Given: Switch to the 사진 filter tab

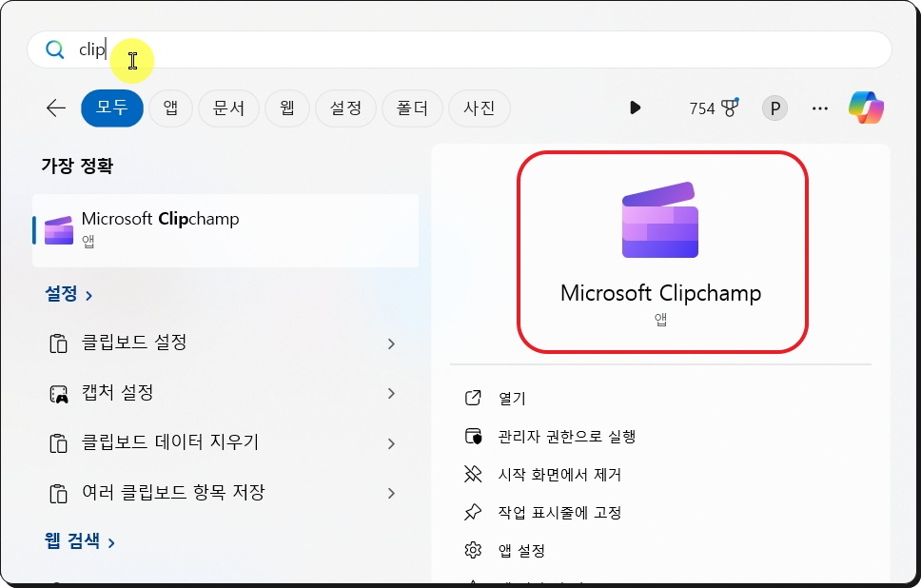Looking at the screenshot, I should (x=479, y=108).
